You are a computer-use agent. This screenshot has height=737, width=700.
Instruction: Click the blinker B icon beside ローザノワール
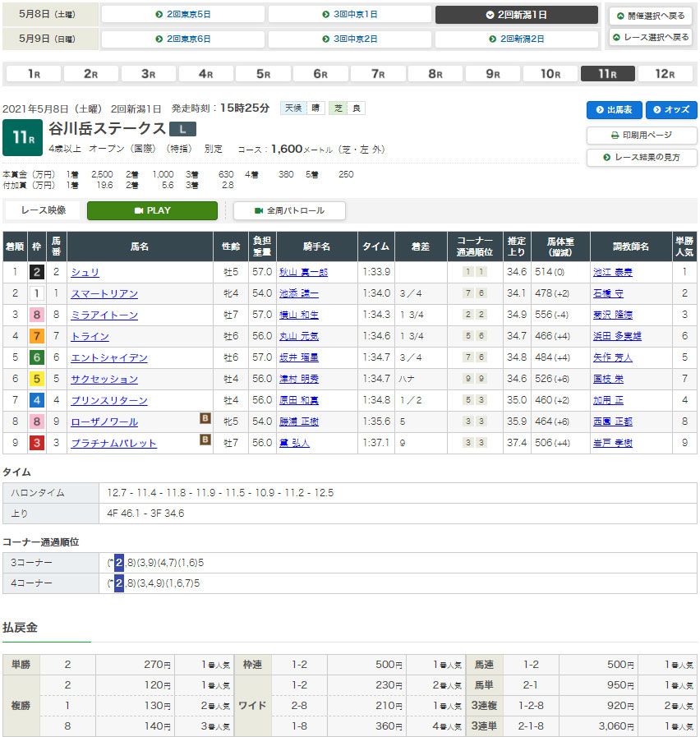point(205,417)
